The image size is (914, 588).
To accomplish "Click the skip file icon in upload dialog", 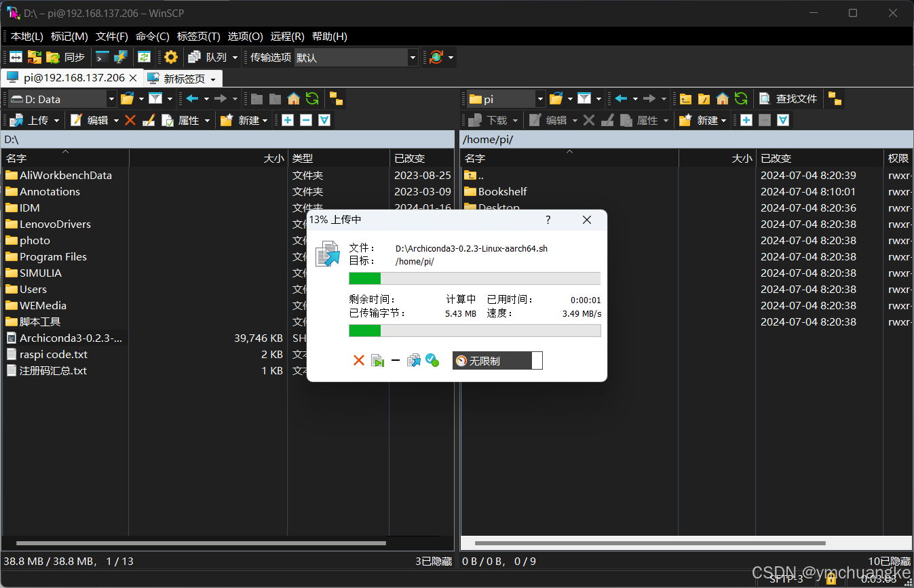I will pyautogui.click(x=377, y=361).
